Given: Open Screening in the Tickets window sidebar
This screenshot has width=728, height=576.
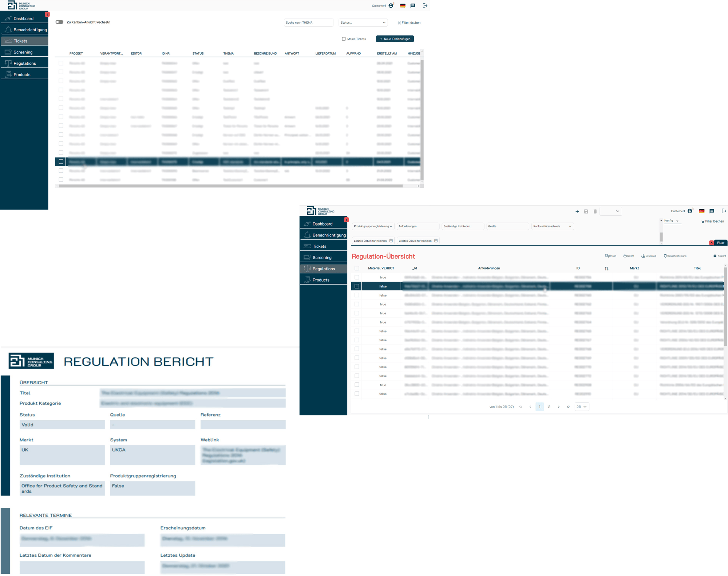Looking at the screenshot, I should (24, 52).
